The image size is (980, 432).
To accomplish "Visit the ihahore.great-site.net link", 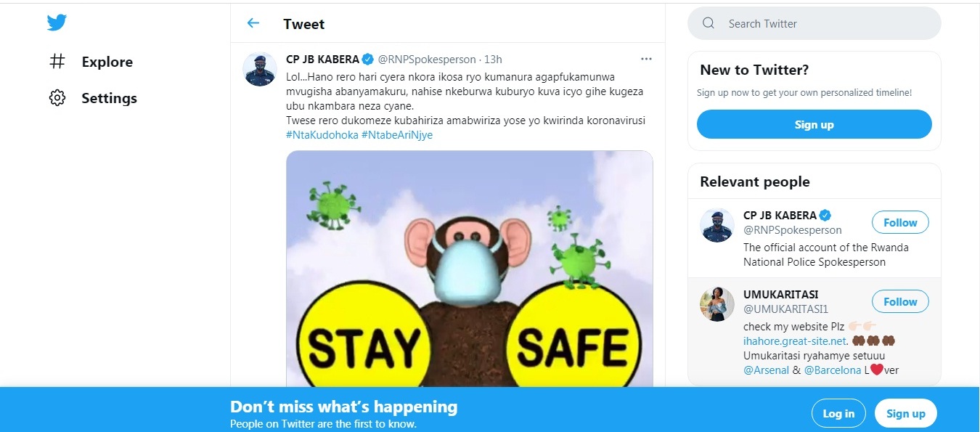I will 795,341.
